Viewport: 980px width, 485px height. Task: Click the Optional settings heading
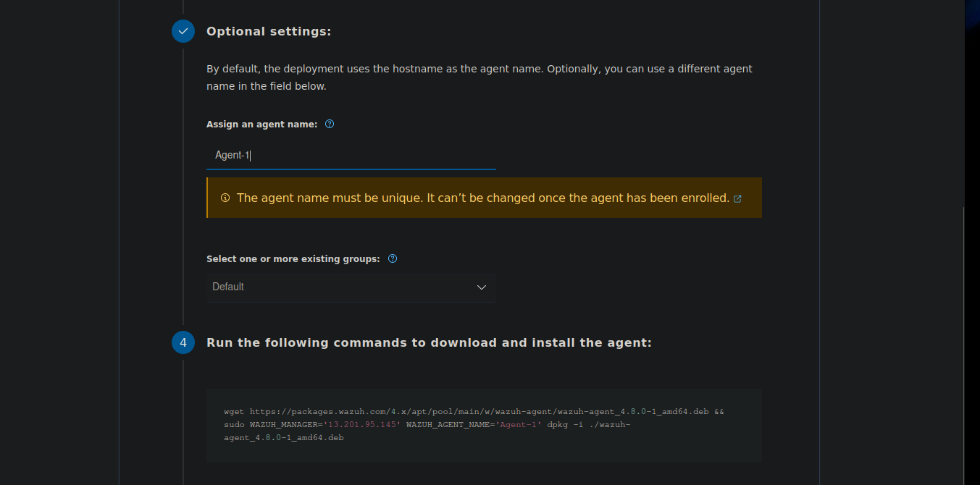[269, 31]
